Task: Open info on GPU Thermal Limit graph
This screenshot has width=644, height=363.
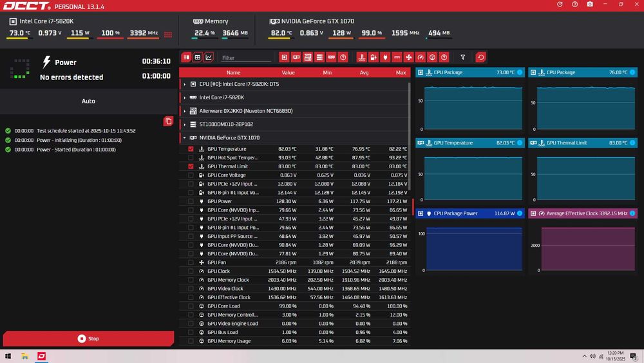Action: click(632, 142)
